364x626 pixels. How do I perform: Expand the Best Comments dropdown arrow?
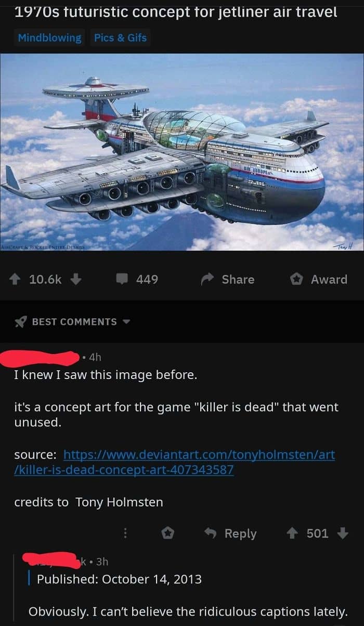point(125,322)
